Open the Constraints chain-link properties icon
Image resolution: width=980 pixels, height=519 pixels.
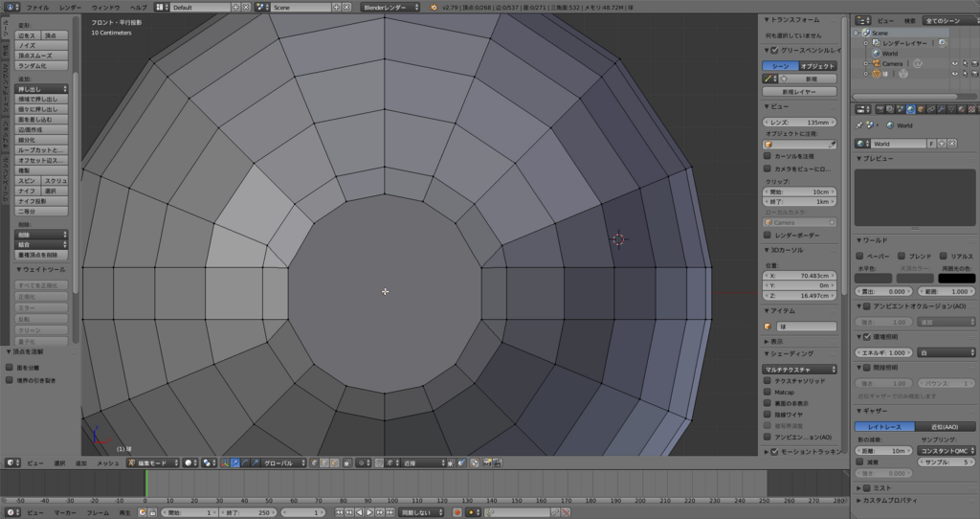931,109
